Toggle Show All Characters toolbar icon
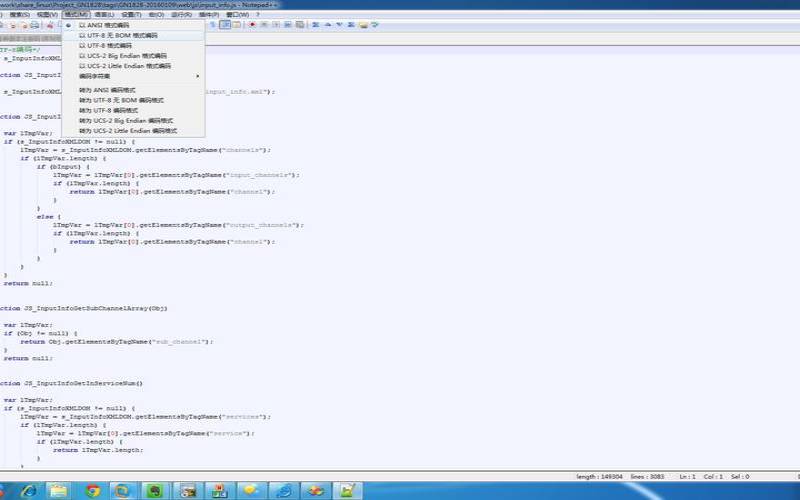 click(213, 24)
